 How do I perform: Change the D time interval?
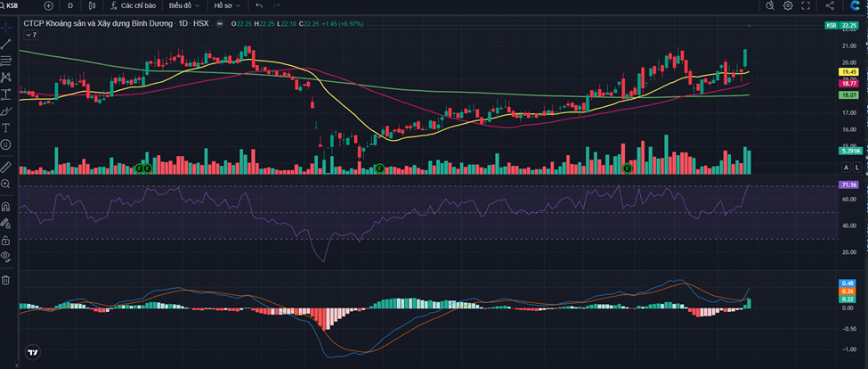tap(70, 5)
